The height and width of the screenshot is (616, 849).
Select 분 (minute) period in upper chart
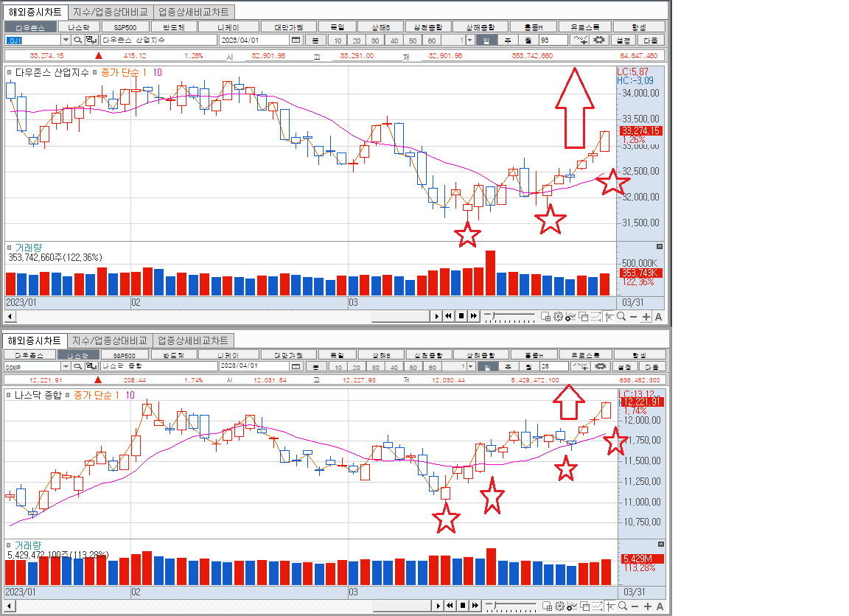click(315, 40)
